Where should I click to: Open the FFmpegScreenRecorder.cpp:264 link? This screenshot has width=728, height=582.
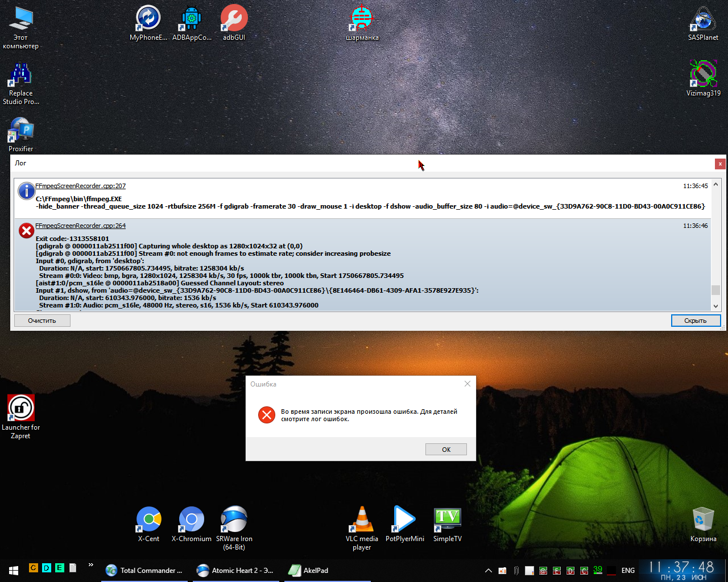click(80, 226)
